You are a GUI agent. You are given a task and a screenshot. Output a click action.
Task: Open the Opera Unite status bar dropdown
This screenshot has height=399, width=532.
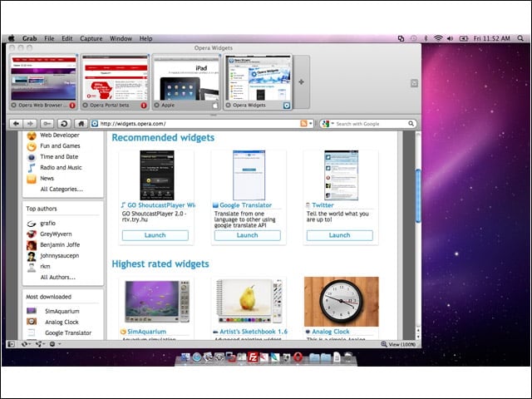pos(40,344)
